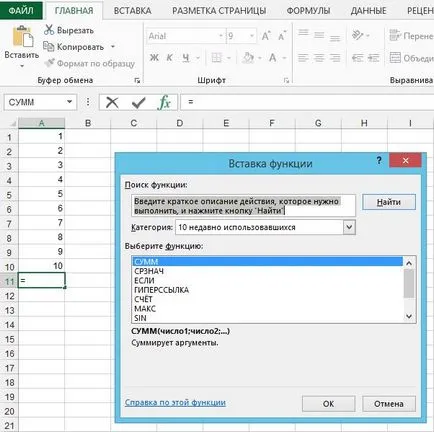The image size is (434, 432).
Task: Click the font color A icon
Action: (273, 58)
